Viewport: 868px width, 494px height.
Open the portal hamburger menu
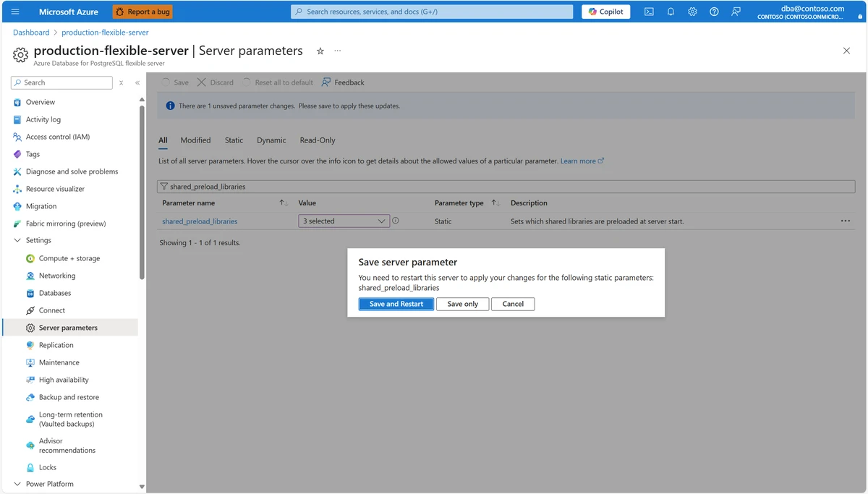(x=15, y=12)
